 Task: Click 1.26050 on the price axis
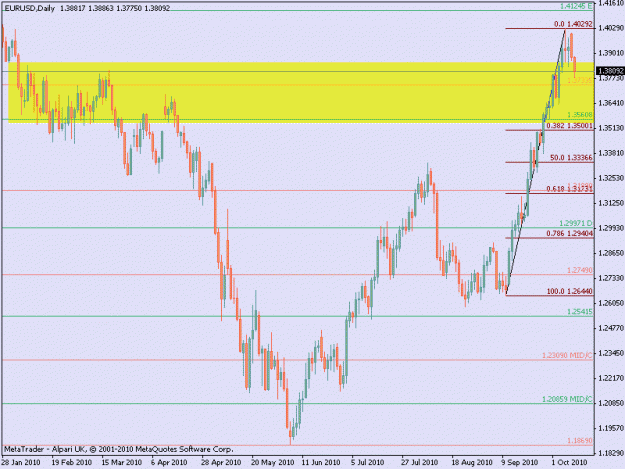click(x=611, y=303)
